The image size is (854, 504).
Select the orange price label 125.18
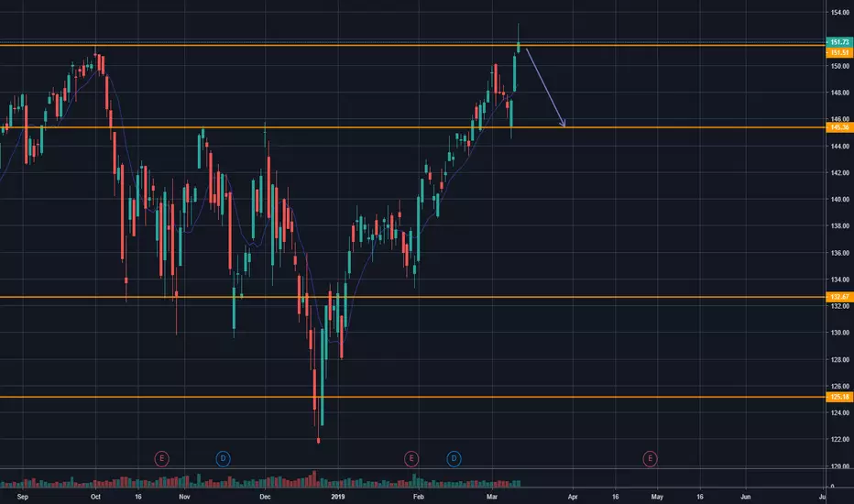[x=839, y=397]
